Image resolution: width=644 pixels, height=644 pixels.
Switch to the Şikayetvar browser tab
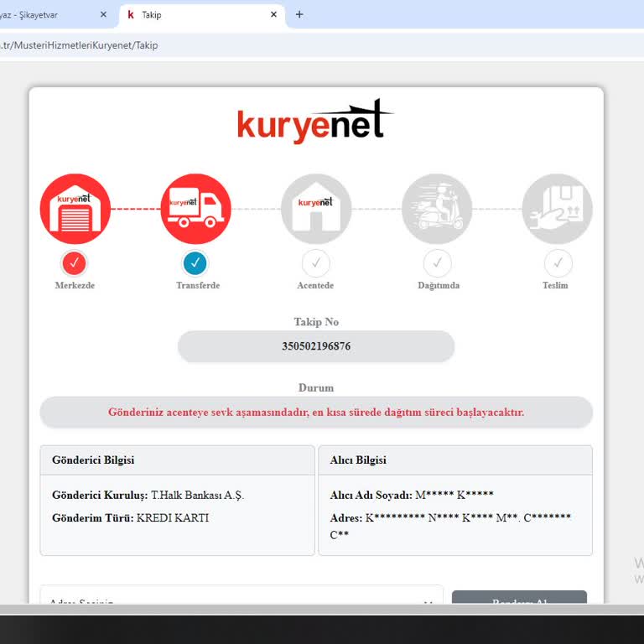[55, 15]
